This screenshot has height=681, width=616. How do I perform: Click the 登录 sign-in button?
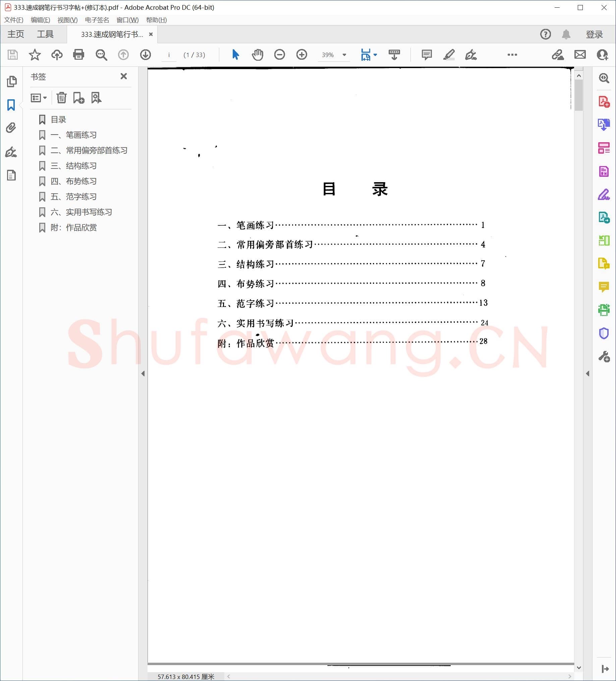pos(594,34)
